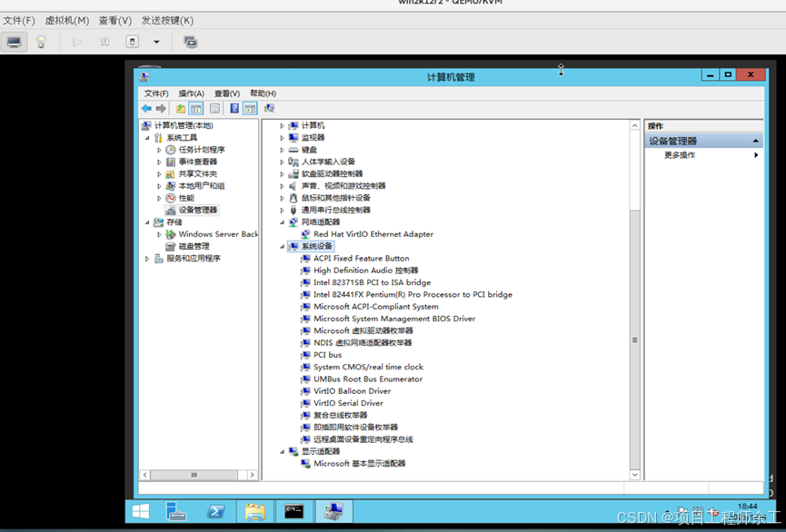
Task: Expand the 软盘驱动器控制器 category
Action: click(x=283, y=173)
